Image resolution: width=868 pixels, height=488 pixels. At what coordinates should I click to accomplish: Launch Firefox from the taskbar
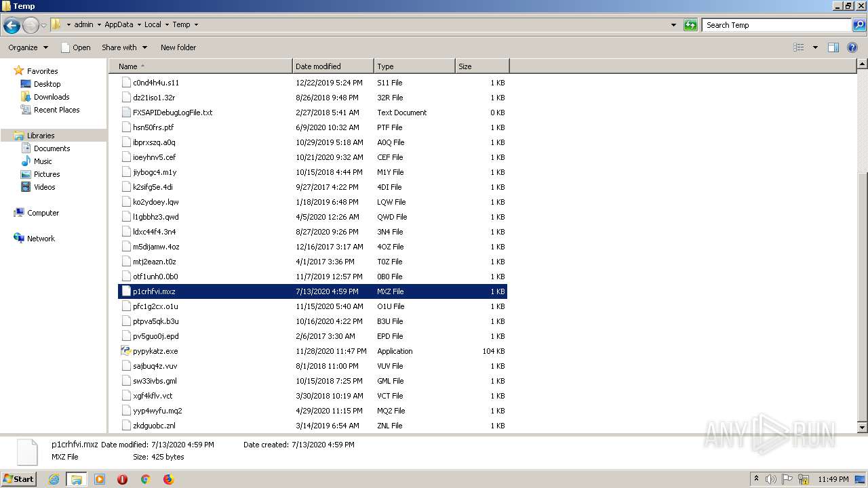tap(168, 479)
